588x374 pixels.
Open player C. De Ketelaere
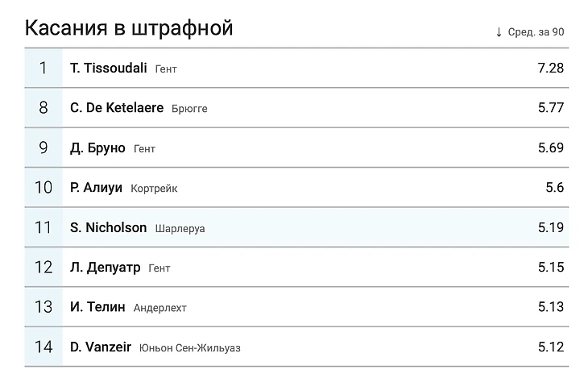pos(117,108)
